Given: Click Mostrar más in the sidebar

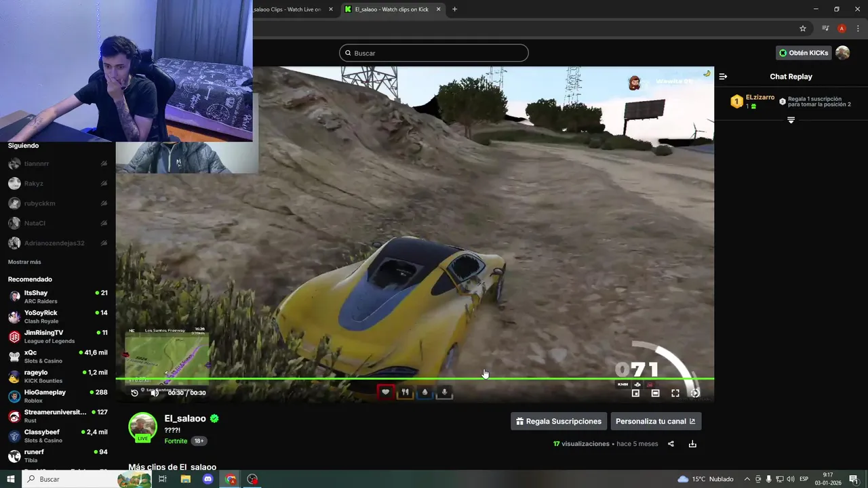Looking at the screenshot, I should [x=24, y=262].
